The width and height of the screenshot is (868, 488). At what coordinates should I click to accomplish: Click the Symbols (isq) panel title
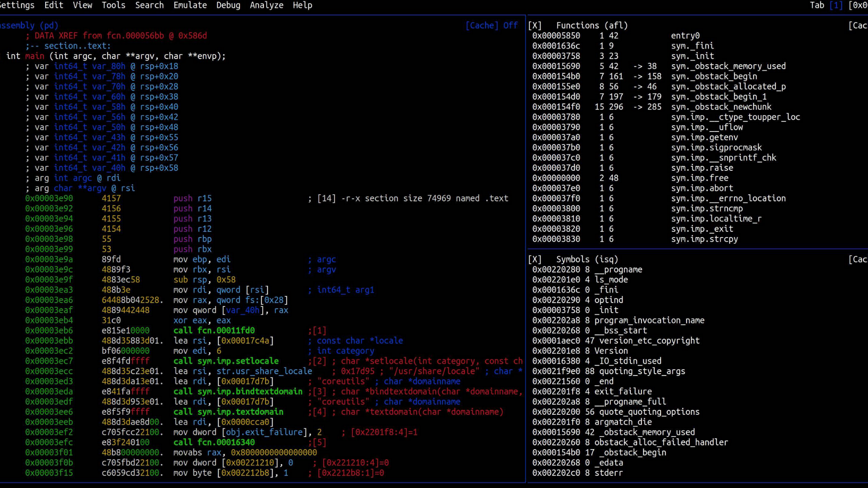click(587, 259)
